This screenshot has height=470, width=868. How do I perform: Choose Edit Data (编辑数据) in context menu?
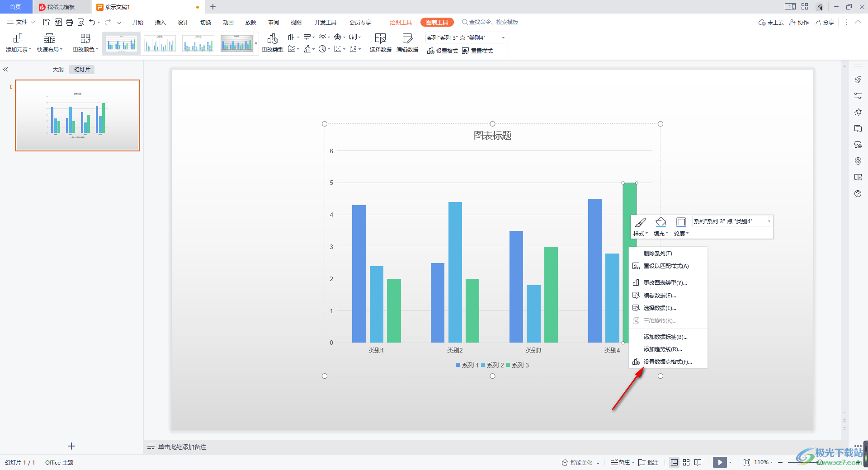coord(668,296)
